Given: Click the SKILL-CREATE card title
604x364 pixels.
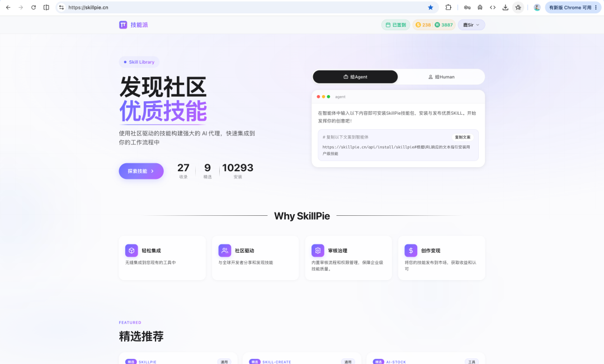Looking at the screenshot, I should pos(277,362).
